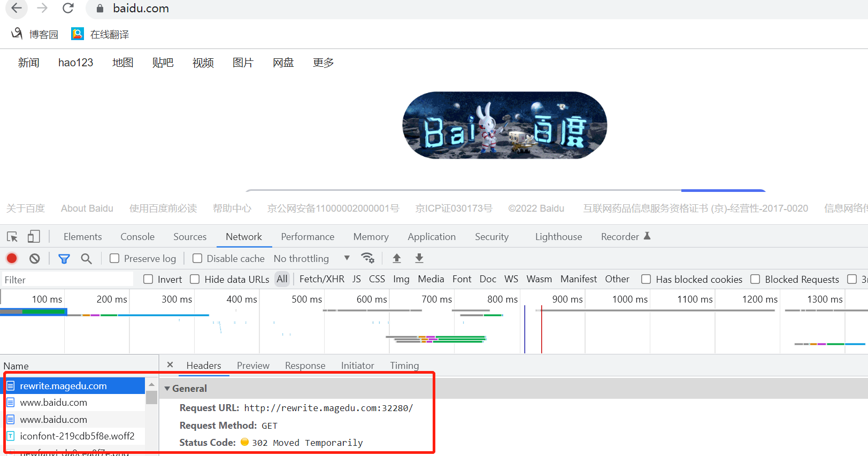This screenshot has height=456, width=868.
Task: Click in the network Filter text field
Action: click(67, 280)
